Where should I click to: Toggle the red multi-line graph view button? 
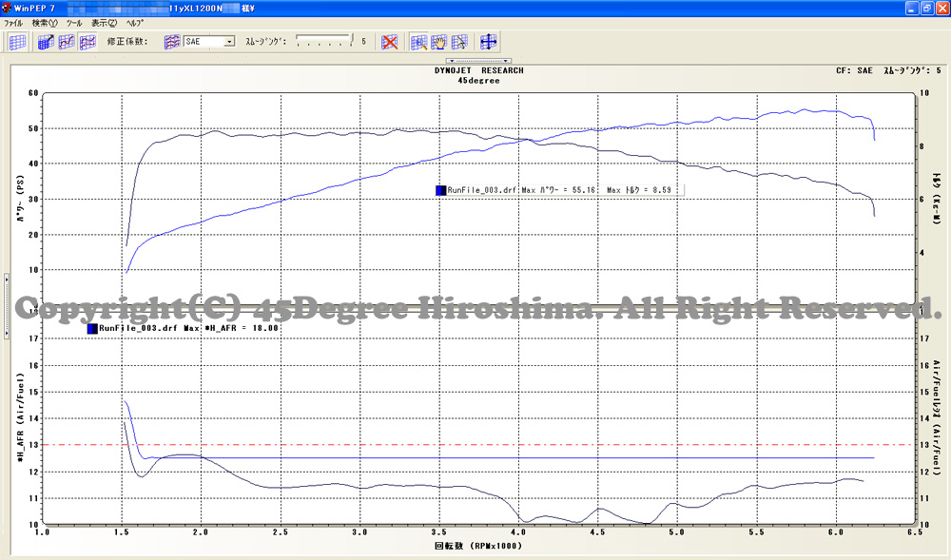tap(88, 42)
